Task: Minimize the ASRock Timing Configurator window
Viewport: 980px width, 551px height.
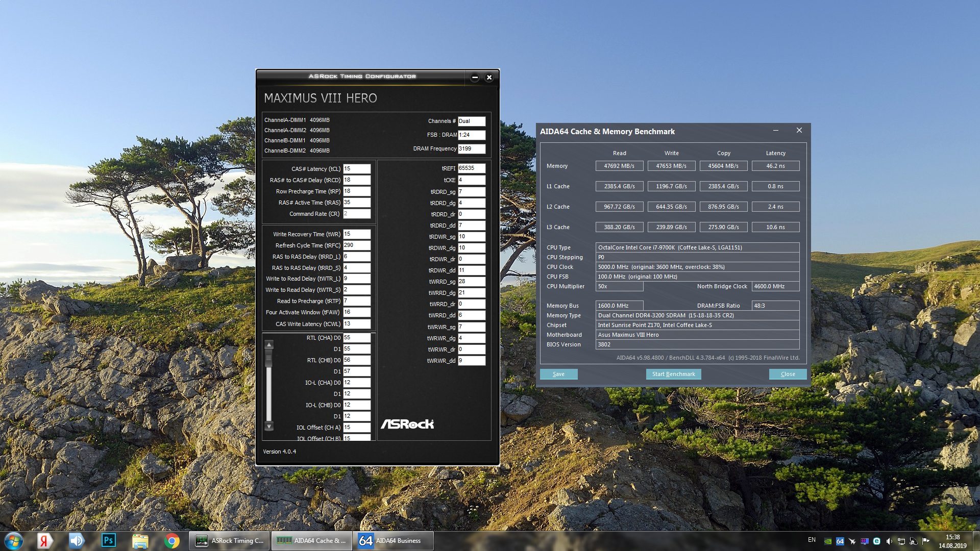Action: pyautogui.click(x=475, y=78)
